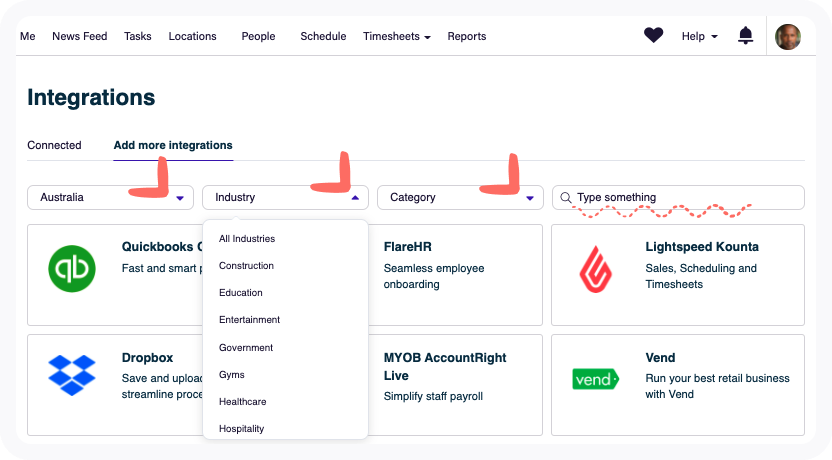Click the Integrations page heading
The width and height of the screenshot is (832, 460).
tap(91, 98)
